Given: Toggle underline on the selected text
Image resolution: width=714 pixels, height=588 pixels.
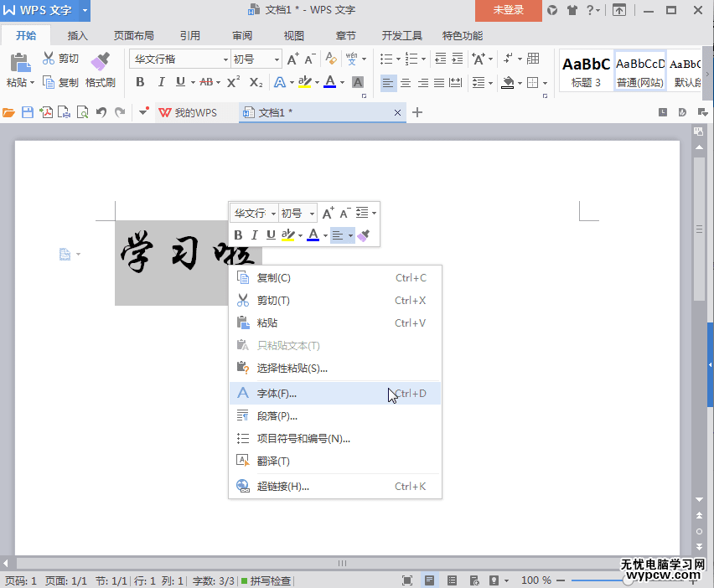Looking at the screenshot, I should 178,82.
